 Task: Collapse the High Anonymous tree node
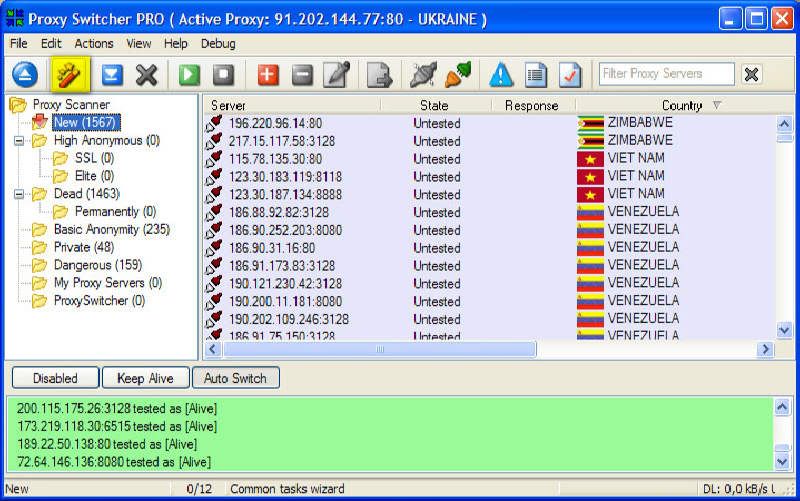point(19,141)
